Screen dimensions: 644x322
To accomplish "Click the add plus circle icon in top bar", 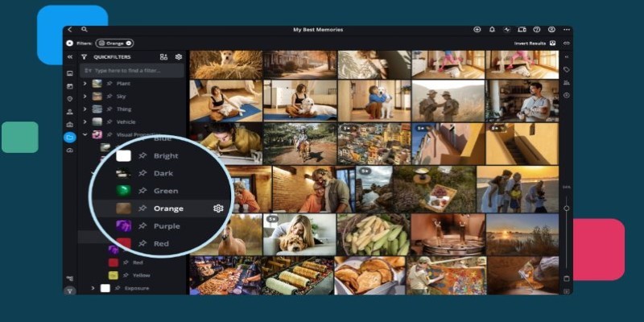I will (x=477, y=30).
